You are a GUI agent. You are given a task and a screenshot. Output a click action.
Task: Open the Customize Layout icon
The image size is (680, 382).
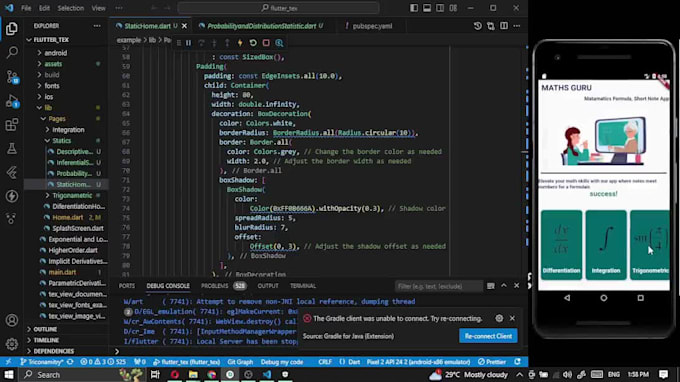(x=453, y=8)
